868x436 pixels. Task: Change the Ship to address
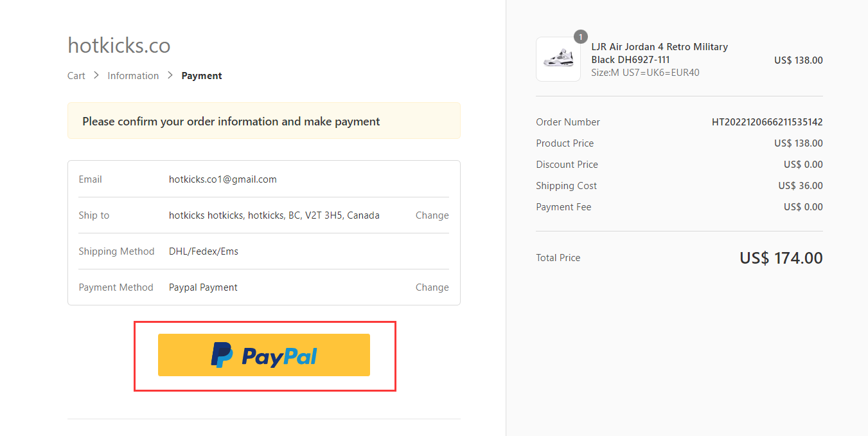pyautogui.click(x=432, y=215)
